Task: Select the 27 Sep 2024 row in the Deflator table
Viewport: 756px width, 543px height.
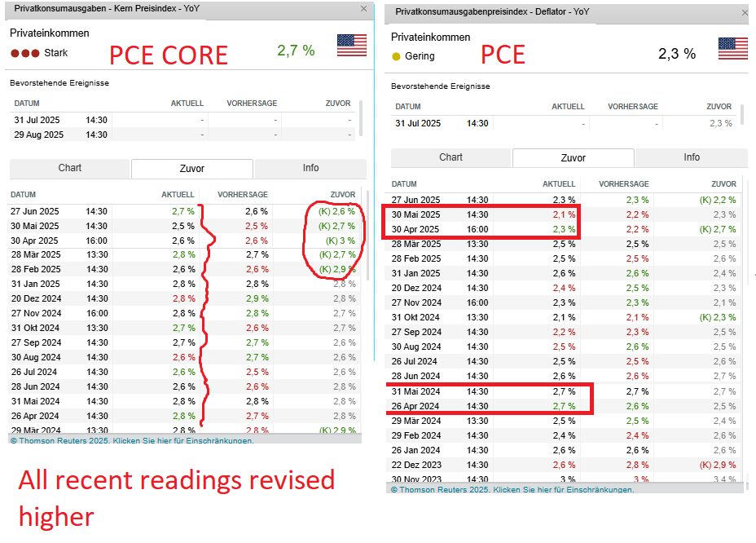Action: pyautogui.click(x=564, y=332)
